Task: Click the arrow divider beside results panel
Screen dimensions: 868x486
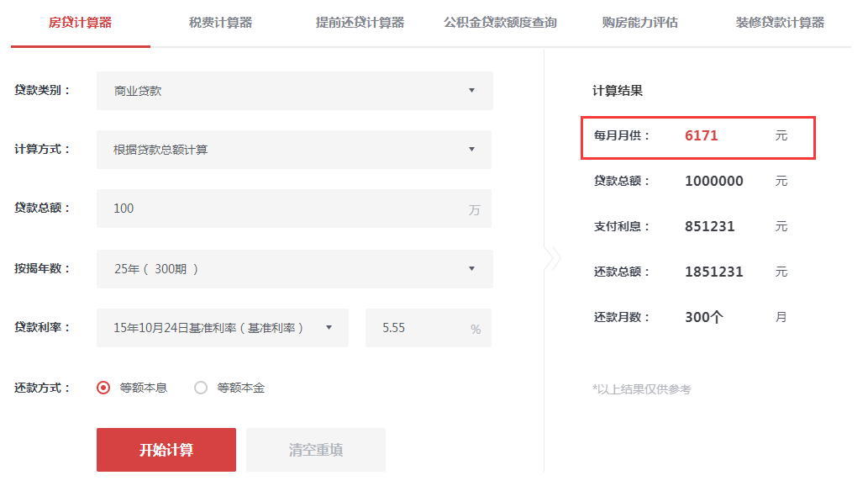Action: tap(552, 259)
